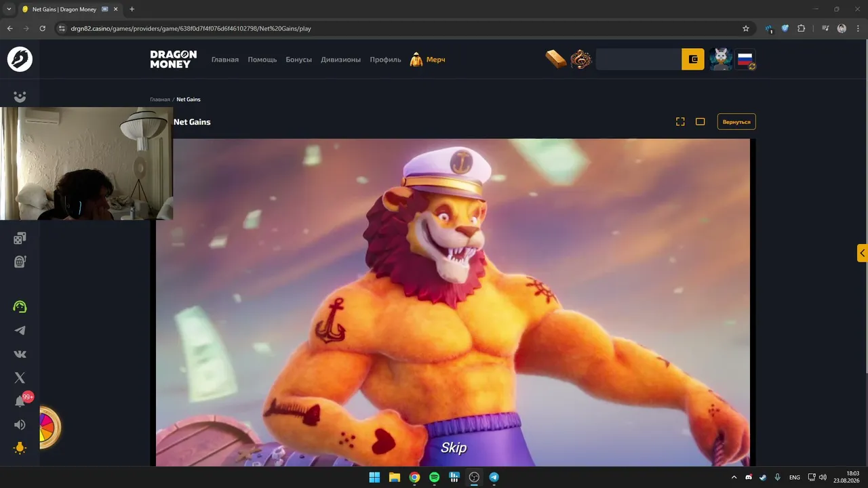Toggle light theme with the lightbulb icon
The image size is (868, 488).
tap(20, 448)
